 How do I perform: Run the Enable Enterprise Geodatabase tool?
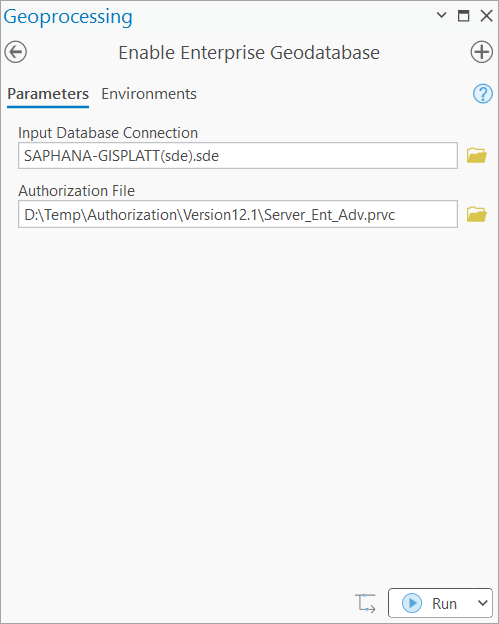click(x=431, y=603)
